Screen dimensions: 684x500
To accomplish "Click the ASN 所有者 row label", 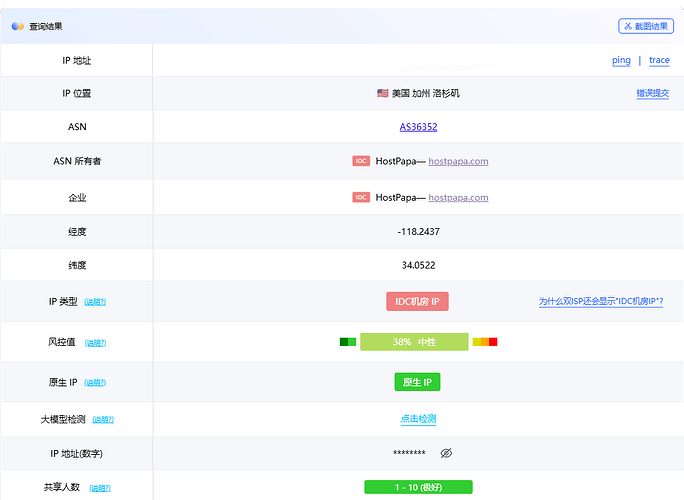I will 77,161.
